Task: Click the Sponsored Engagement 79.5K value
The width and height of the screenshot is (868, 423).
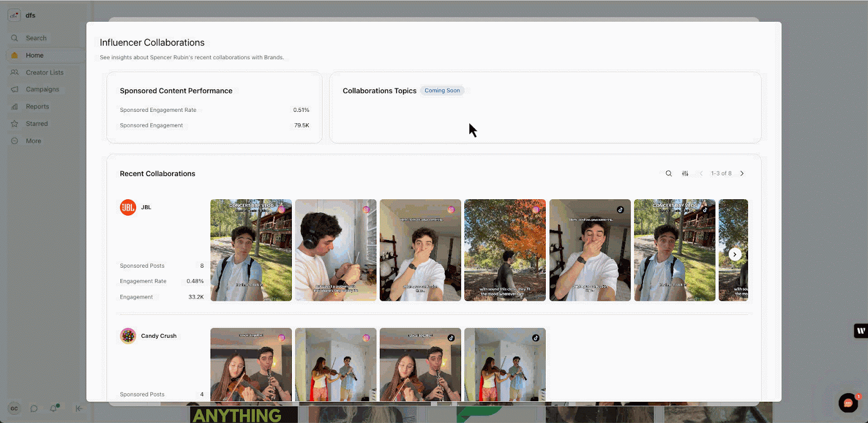Action: click(302, 125)
